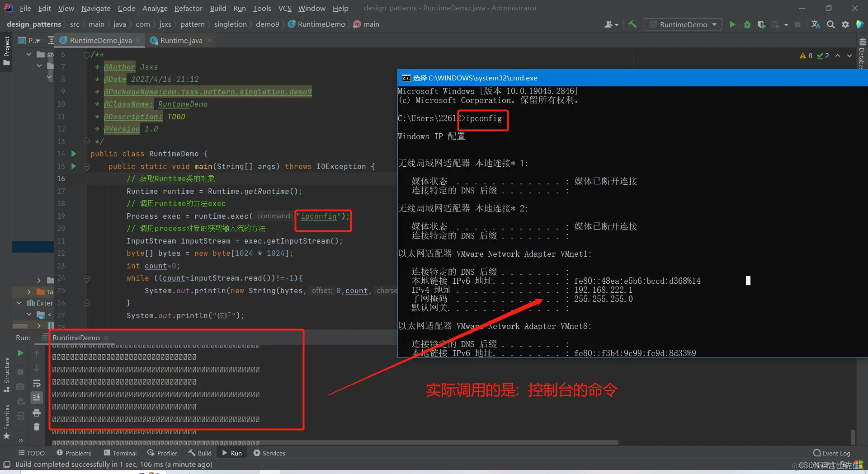This screenshot has width=868, height=474.
Task: Open the Navigate menu
Action: [x=96, y=8]
